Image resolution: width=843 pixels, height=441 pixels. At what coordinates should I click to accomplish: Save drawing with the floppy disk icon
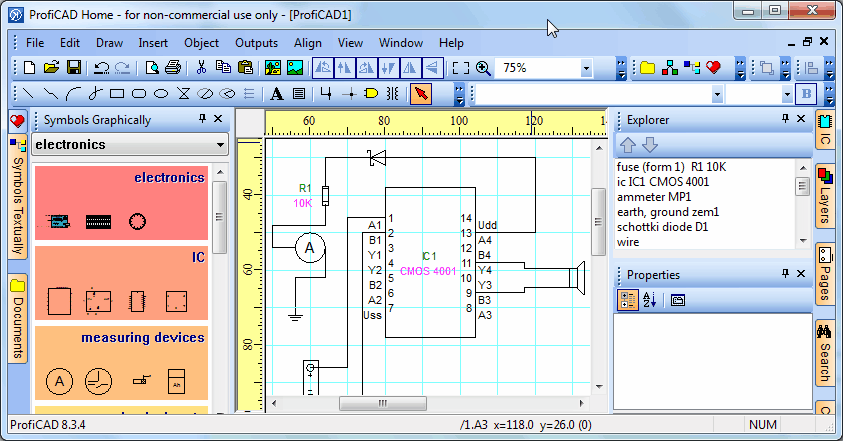pyautogui.click(x=74, y=68)
